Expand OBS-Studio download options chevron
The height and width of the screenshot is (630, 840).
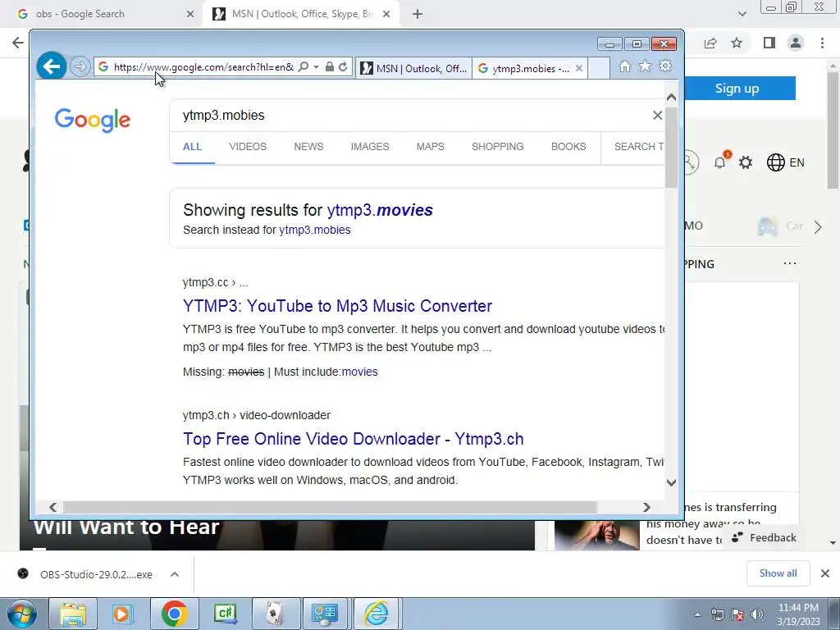(174, 574)
